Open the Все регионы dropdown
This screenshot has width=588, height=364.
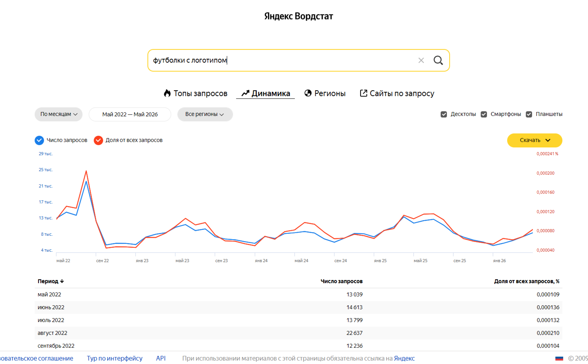coord(205,114)
